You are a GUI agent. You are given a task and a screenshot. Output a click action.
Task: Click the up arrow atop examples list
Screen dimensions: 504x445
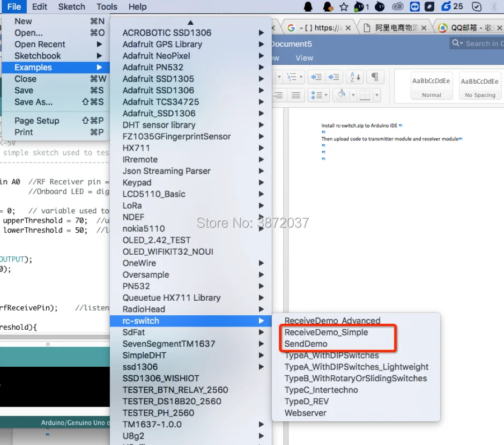[190, 22]
